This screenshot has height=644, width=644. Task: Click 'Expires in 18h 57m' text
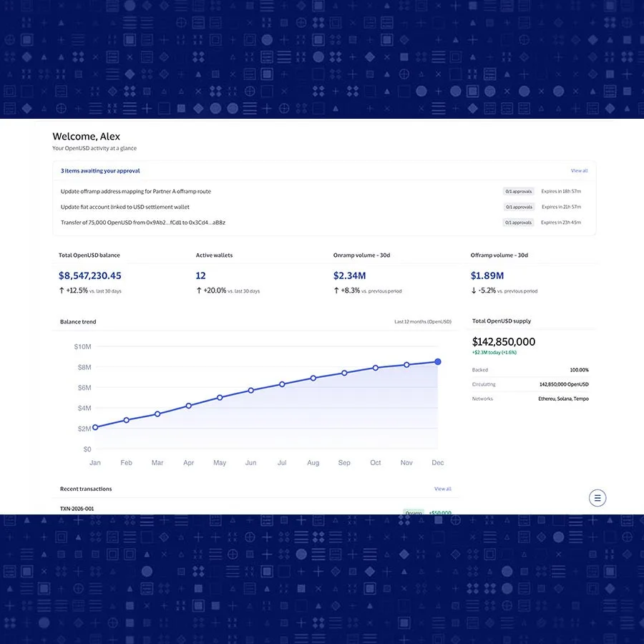tap(561, 191)
